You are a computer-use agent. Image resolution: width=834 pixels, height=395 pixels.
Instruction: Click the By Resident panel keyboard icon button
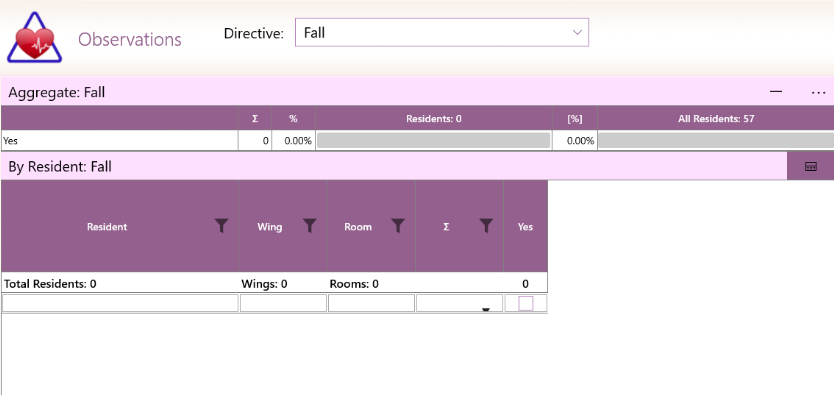pyautogui.click(x=811, y=167)
